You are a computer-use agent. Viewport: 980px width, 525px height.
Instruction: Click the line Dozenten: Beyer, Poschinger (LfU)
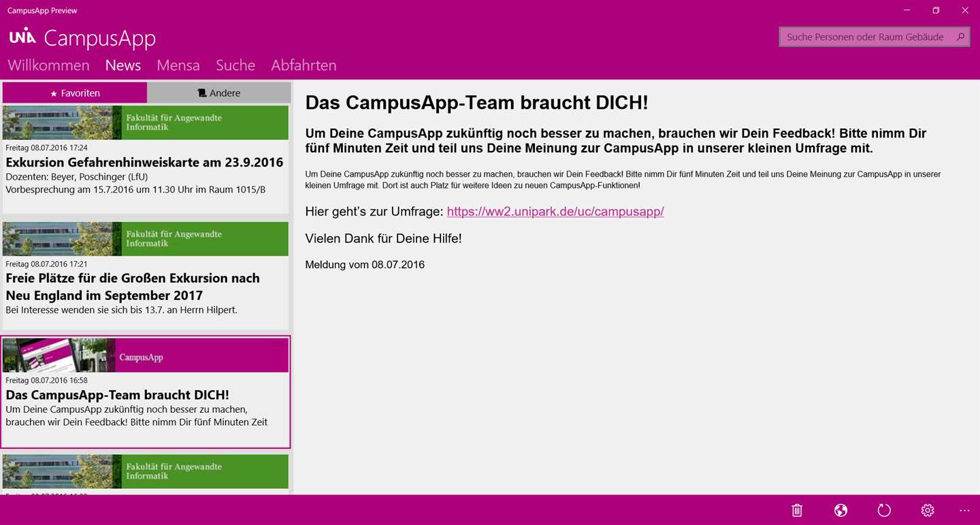[x=77, y=177]
